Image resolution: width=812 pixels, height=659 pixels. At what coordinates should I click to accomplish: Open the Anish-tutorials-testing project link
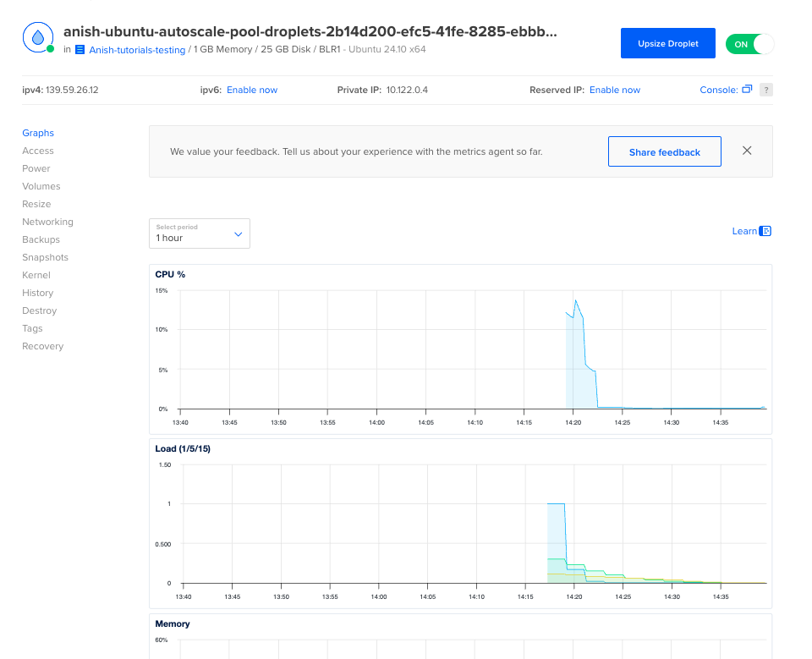click(137, 50)
